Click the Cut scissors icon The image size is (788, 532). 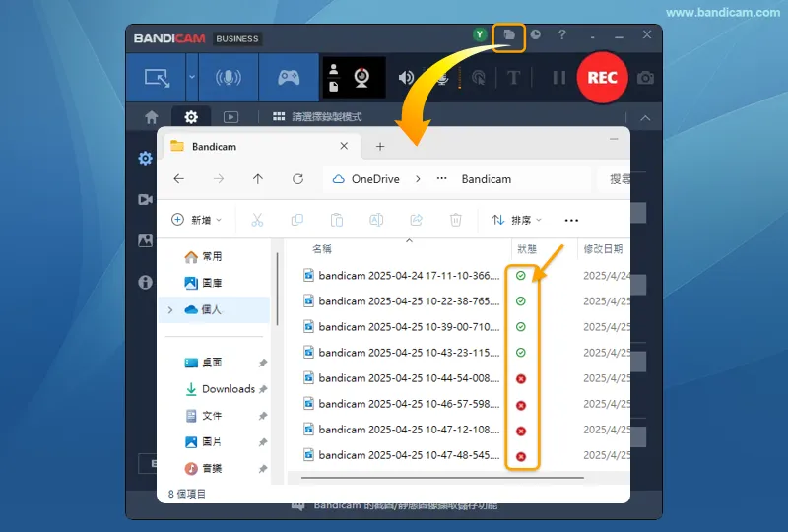pos(257,220)
